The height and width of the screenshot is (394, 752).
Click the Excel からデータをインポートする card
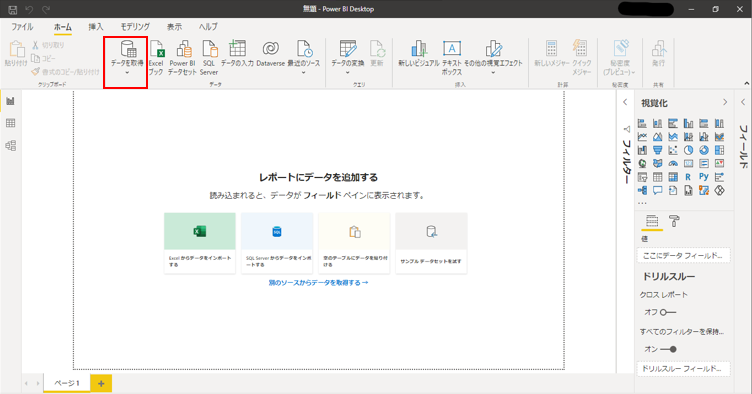point(200,243)
